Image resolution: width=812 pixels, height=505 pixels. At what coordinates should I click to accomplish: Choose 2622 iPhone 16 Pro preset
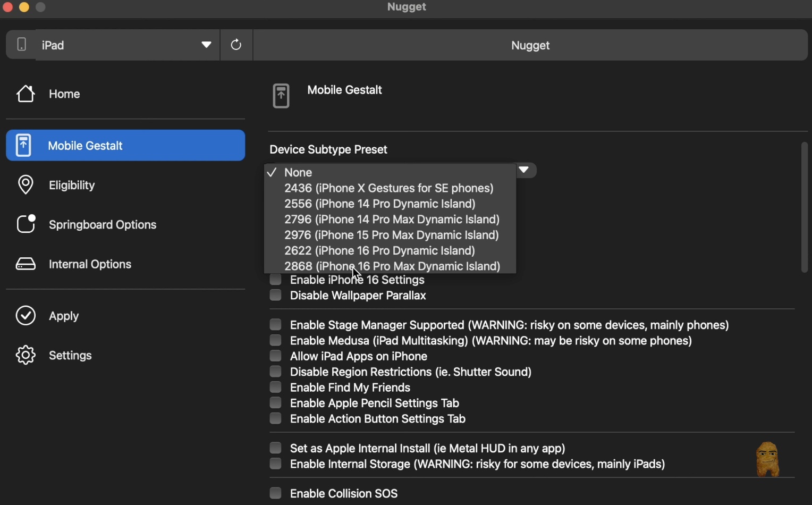point(390,250)
